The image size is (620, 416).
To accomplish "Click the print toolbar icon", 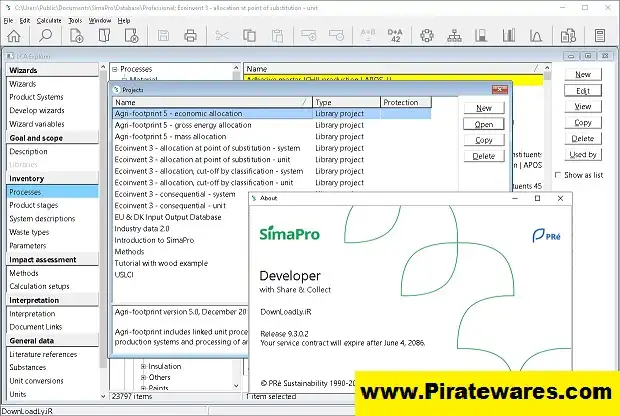I will click(x=191, y=37).
